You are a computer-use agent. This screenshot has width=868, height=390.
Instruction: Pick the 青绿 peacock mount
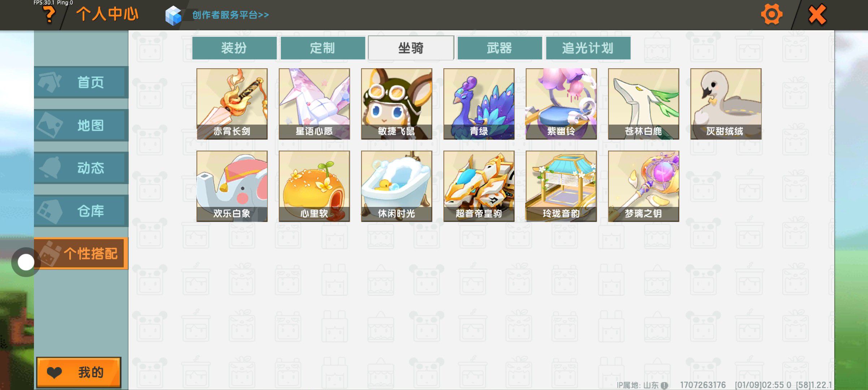click(479, 104)
